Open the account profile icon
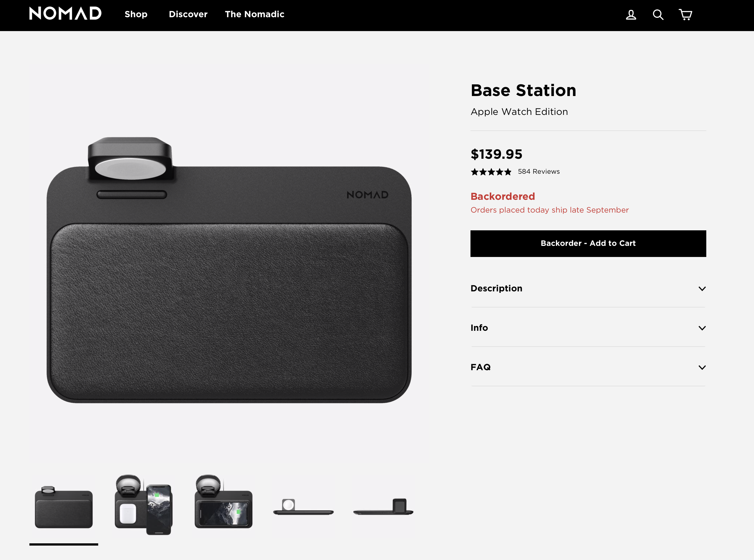754x560 pixels. click(x=631, y=15)
